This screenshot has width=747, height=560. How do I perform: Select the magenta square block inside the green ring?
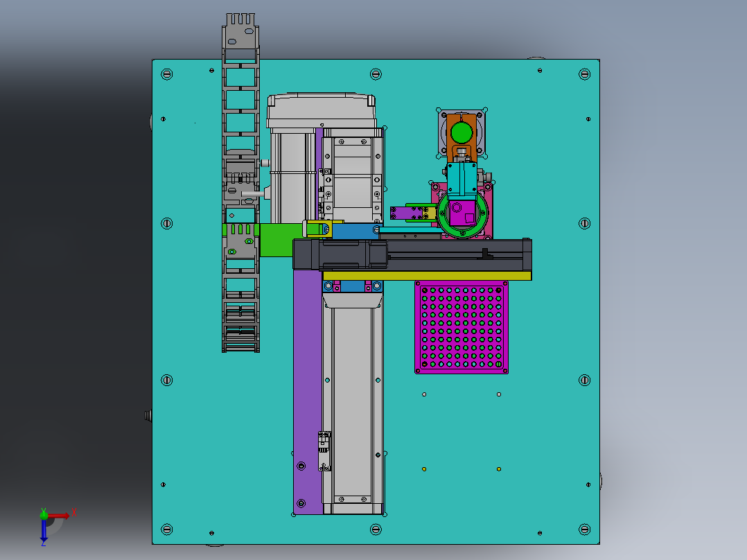462,213
